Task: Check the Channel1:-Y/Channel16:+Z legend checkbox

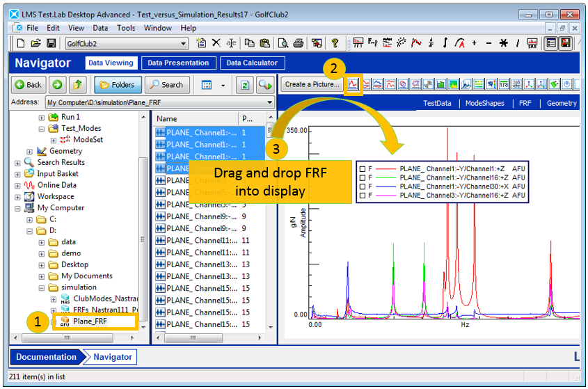Action: pyautogui.click(x=362, y=177)
